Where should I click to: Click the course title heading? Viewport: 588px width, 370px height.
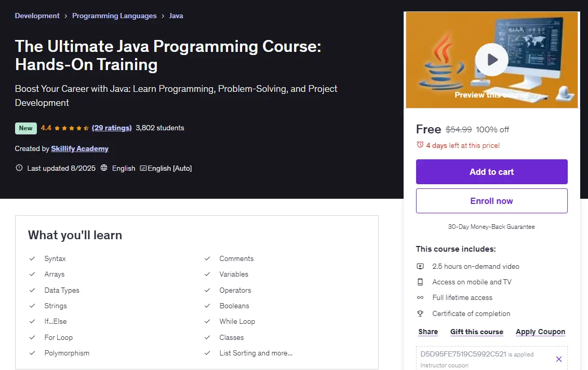pyautogui.click(x=168, y=56)
